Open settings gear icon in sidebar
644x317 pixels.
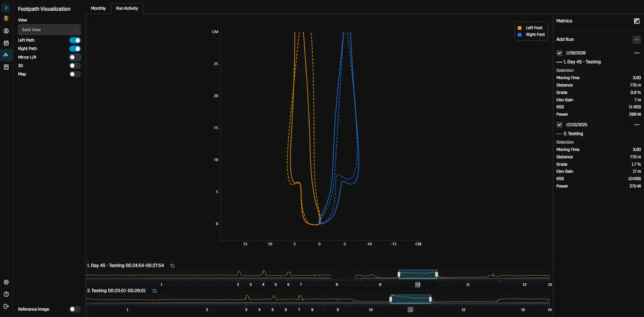(6, 282)
